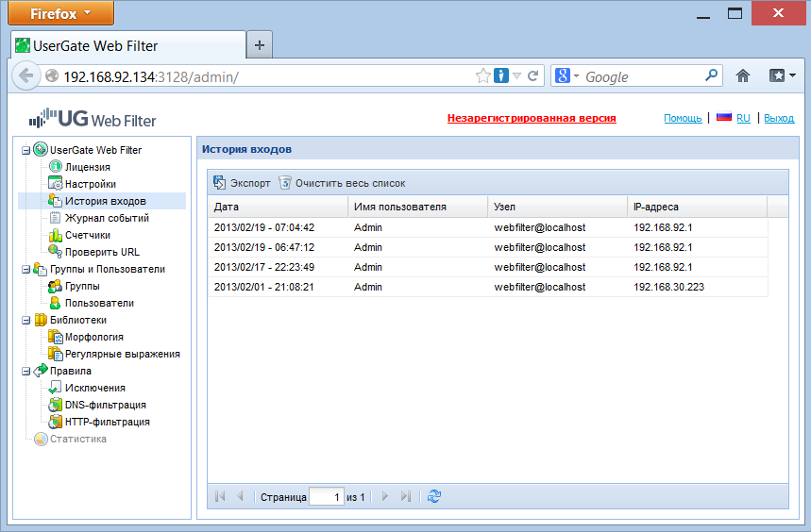Open Настройки in the sidebar tree

[x=91, y=184]
